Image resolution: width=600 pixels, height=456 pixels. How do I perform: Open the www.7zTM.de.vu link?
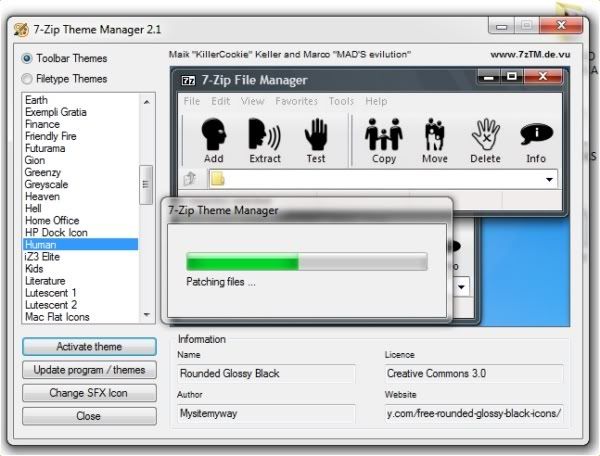tap(530, 54)
